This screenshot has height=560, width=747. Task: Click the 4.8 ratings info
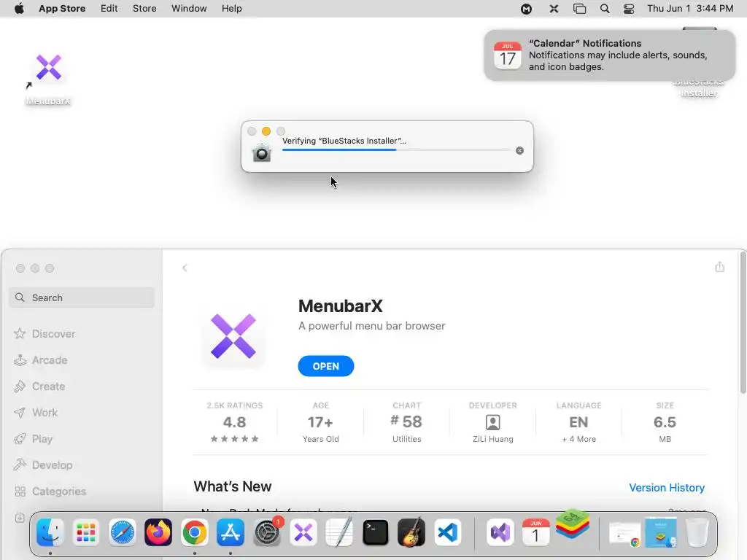tap(235, 422)
